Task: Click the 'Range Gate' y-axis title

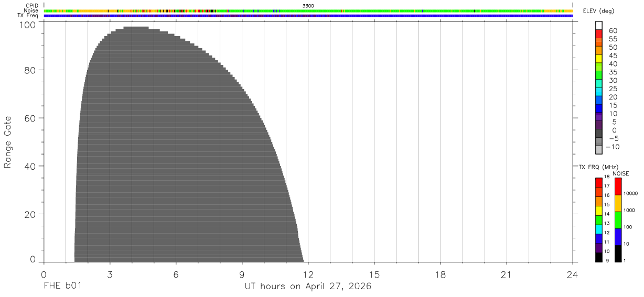Action: coord(8,142)
